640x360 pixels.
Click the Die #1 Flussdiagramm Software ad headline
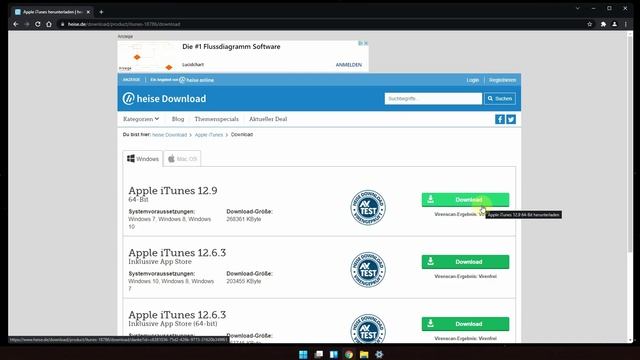pos(231,47)
